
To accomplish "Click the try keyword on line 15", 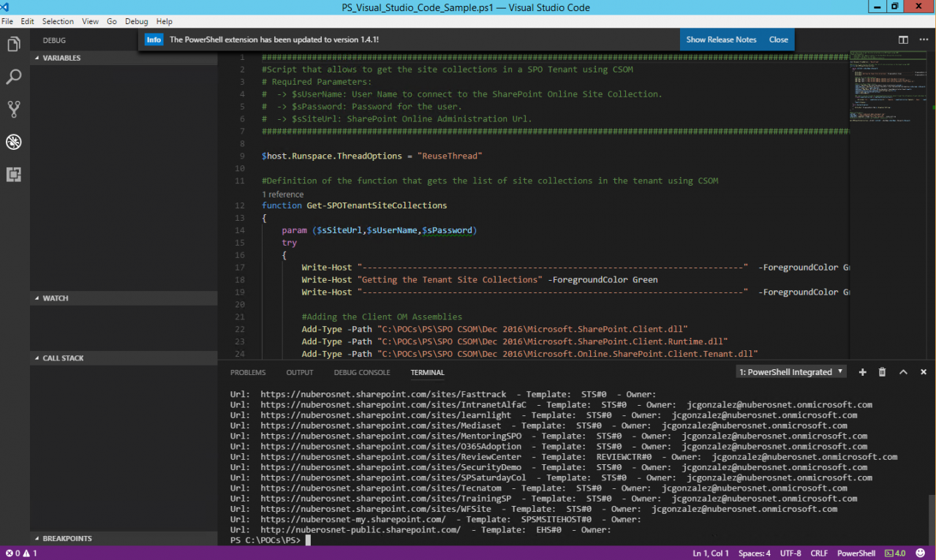I will pos(290,243).
